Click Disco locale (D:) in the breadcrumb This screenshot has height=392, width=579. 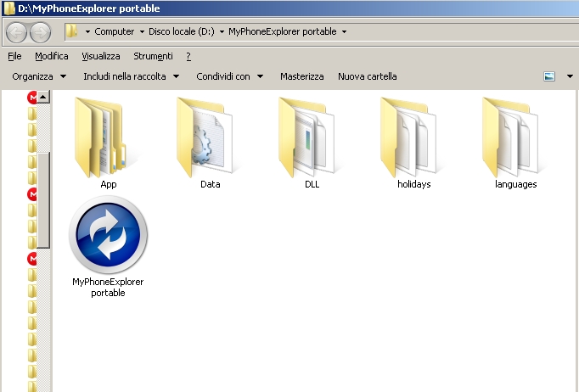[182, 31]
